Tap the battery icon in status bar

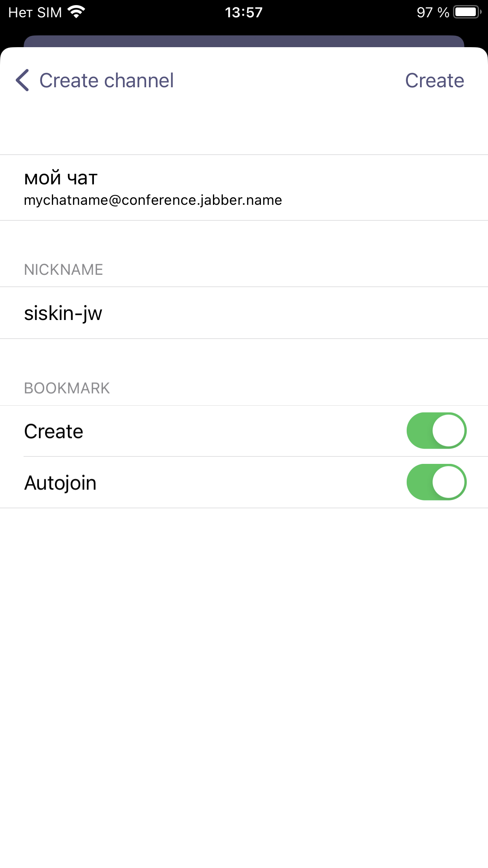[x=467, y=12]
